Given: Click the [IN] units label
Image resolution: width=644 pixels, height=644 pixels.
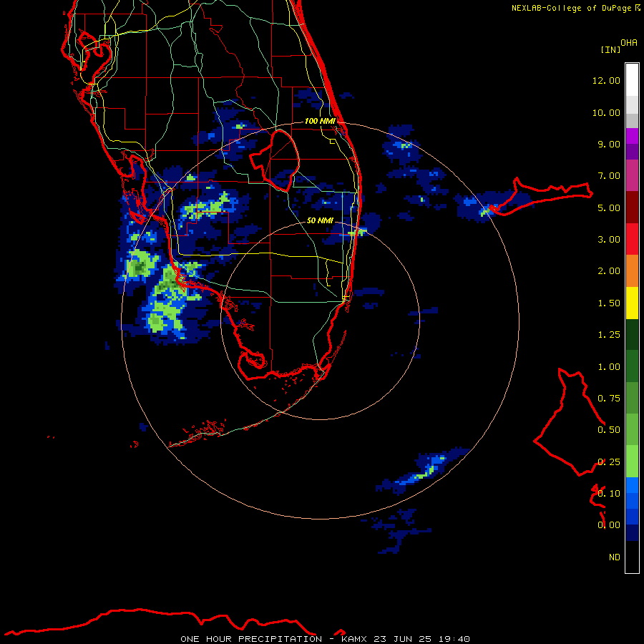Looking at the screenshot, I should coord(610,49).
